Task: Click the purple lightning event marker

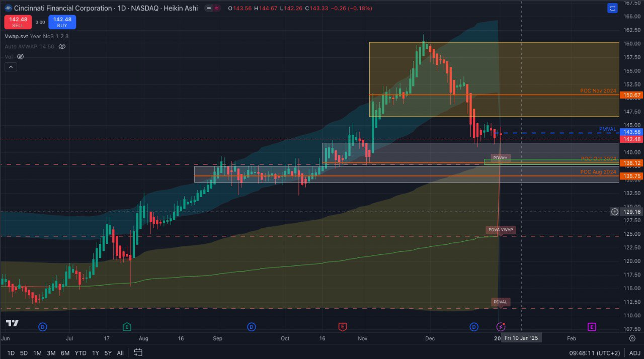Action: tap(501, 327)
